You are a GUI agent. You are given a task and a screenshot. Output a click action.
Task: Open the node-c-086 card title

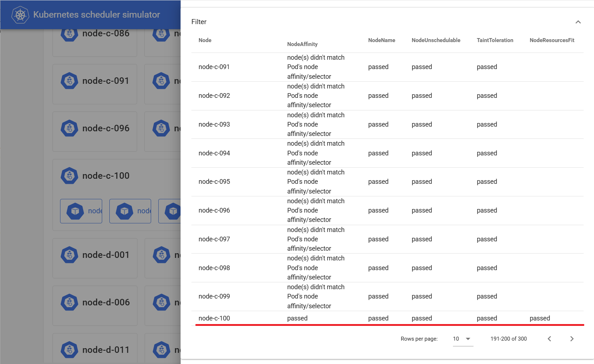point(106,34)
